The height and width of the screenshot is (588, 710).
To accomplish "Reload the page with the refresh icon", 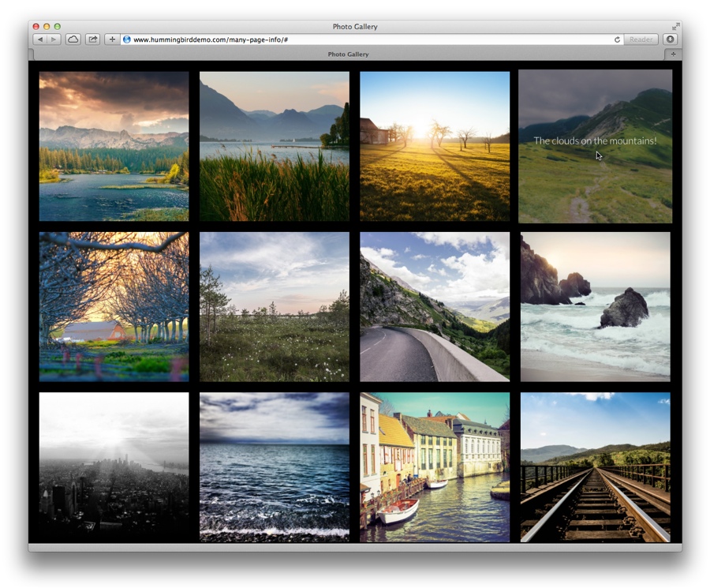I will point(617,39).
